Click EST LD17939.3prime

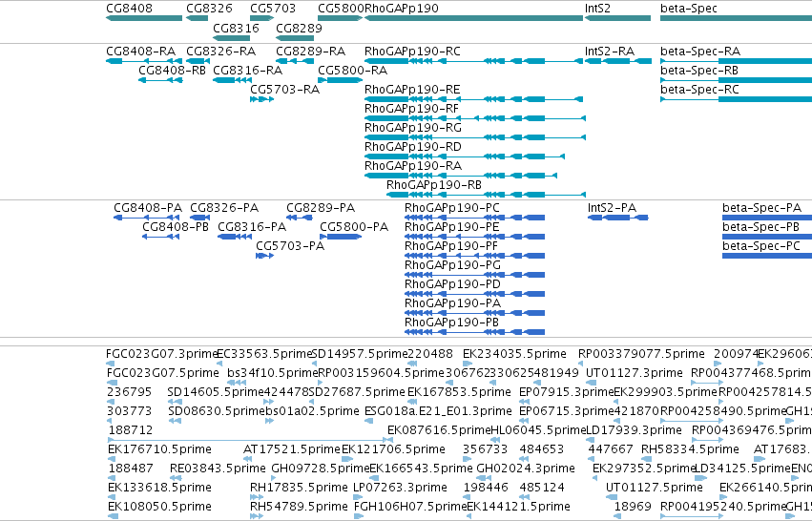pos(634,431)
